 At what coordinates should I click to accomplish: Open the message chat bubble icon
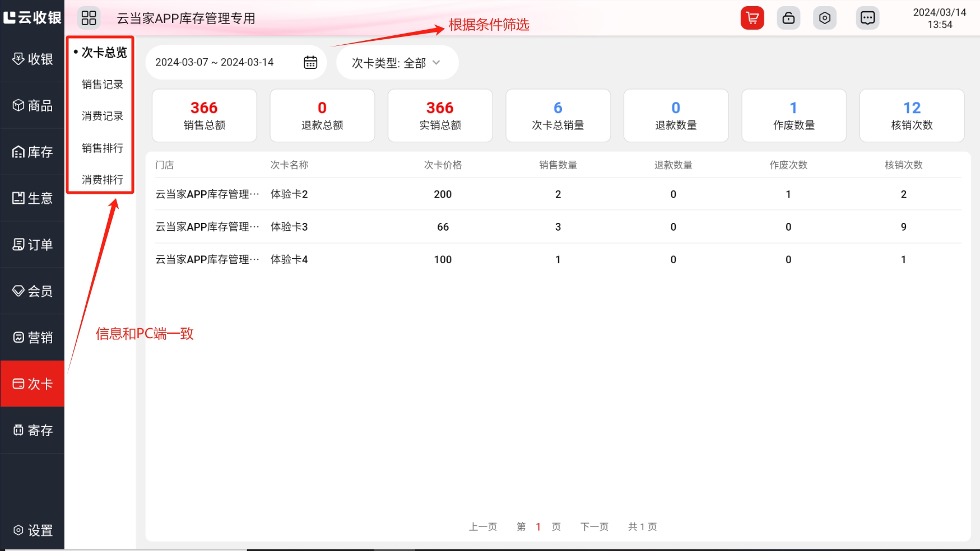click(x=867, y=18)
